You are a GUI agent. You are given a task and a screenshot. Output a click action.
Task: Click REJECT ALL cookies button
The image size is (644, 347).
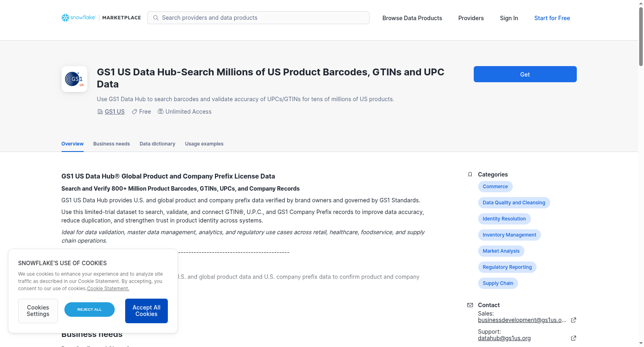89,310
